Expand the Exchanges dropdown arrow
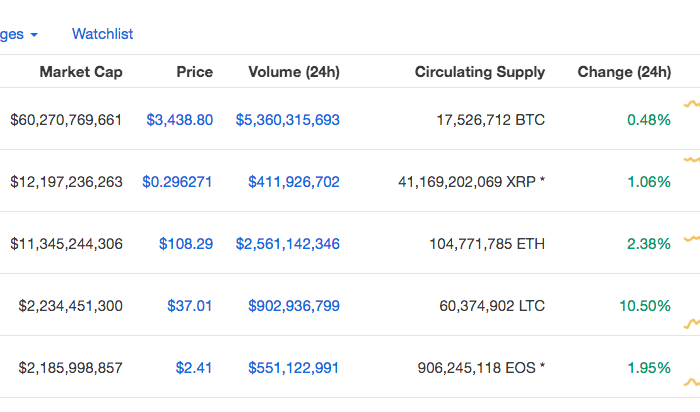The height and width of the screenshot is (412, 700). tap(34, 35)
